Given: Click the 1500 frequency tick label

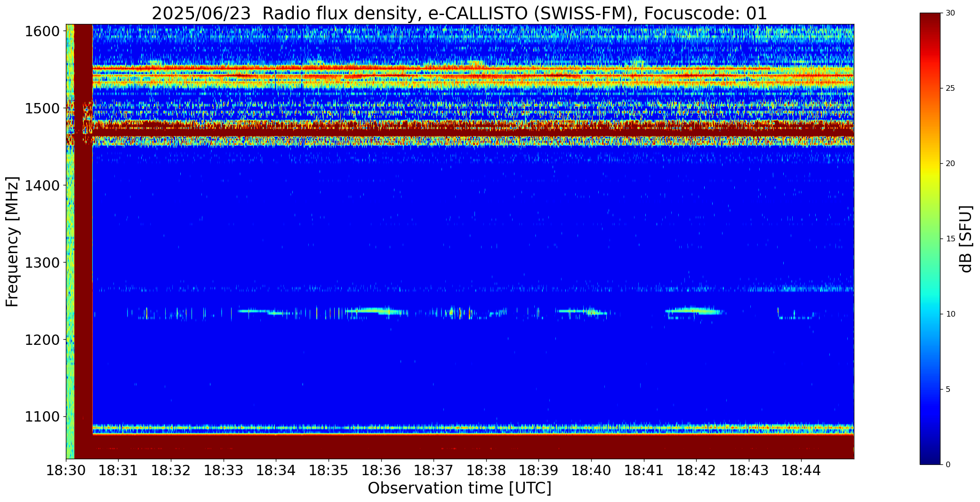Looking at the screenshot, I should pyautogui.click(x=43, y=109).
